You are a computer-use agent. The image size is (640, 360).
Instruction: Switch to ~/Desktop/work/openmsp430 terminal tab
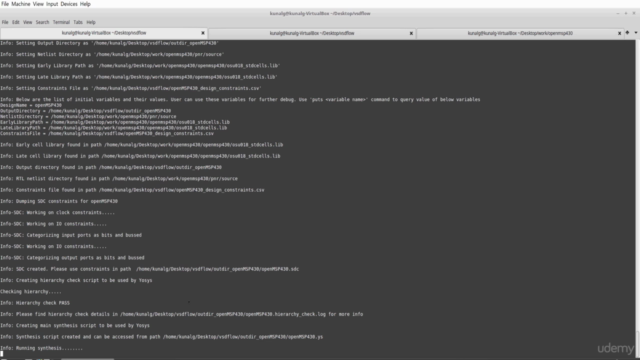520,33
